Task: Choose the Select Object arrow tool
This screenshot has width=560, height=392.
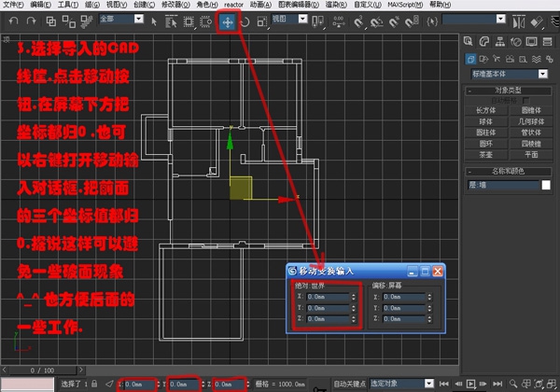Action: point(154,21)
